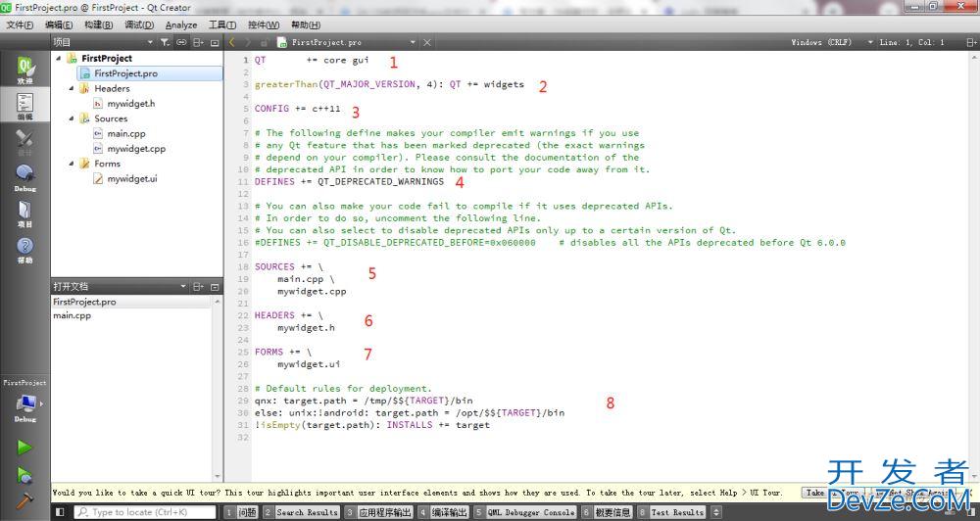Viewport: 980px width, 521px height.
Task: Open the 工具(T) menu
Action: pyautogui.click(x=221, y=25)
